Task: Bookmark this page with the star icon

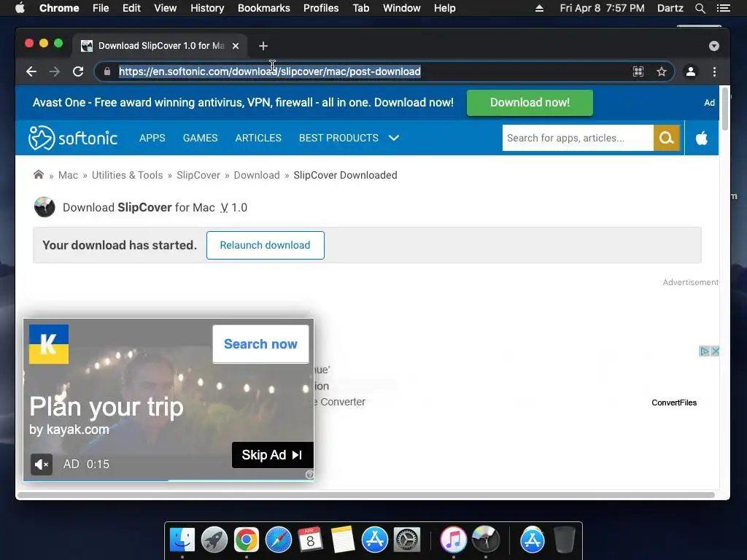Action: (661, 71)
